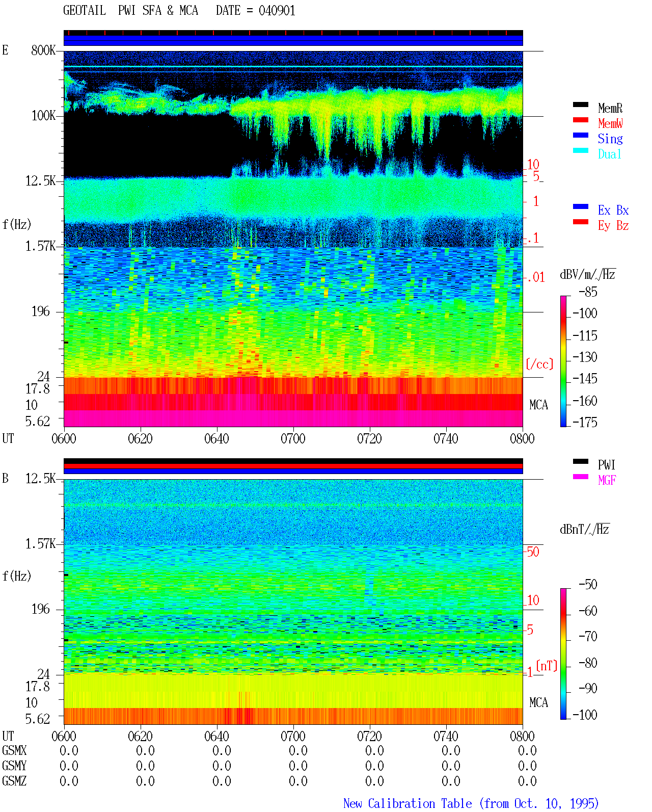
Task: Click the "GSMZ" row label
Action: pos(14,781)
